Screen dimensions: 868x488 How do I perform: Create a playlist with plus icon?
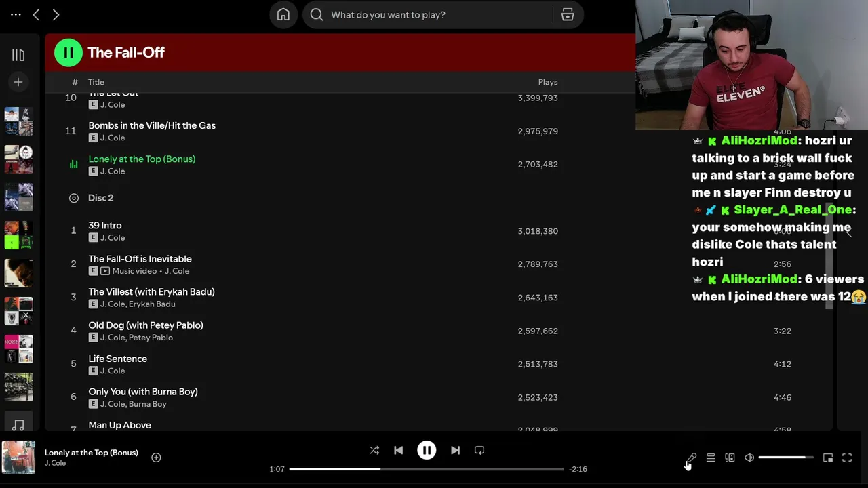(18, 82)
